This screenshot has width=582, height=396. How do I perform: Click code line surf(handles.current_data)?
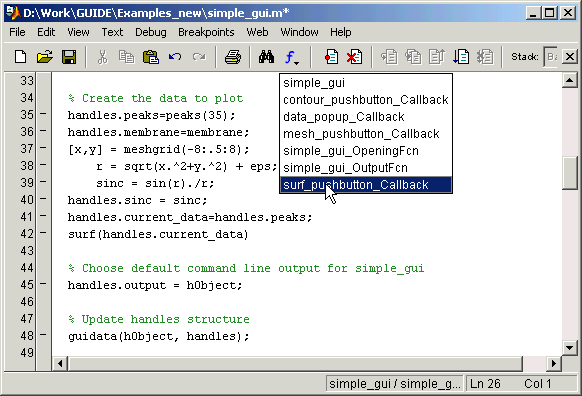(x=158, y=235)
